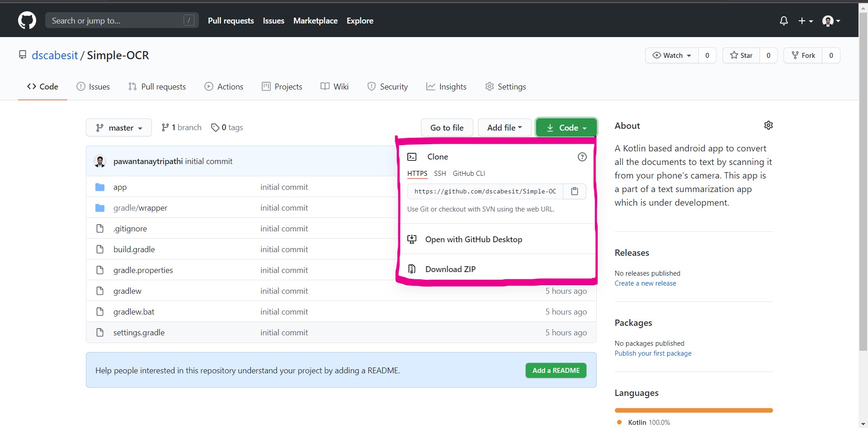Fork the Simple-OCR repository
868x428 pixels.
(x=803, y=56)
